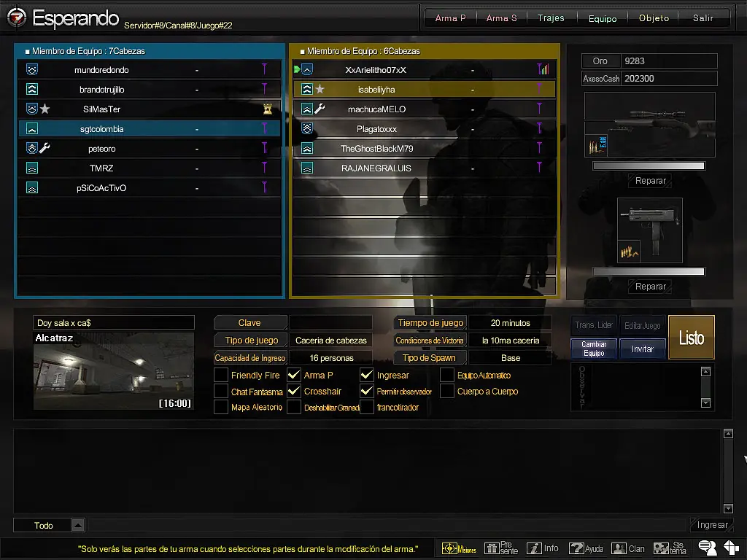Screen dimensions: 747x560
Task: Open the Misiones icon in bottom bar
Action: (459, 548)
